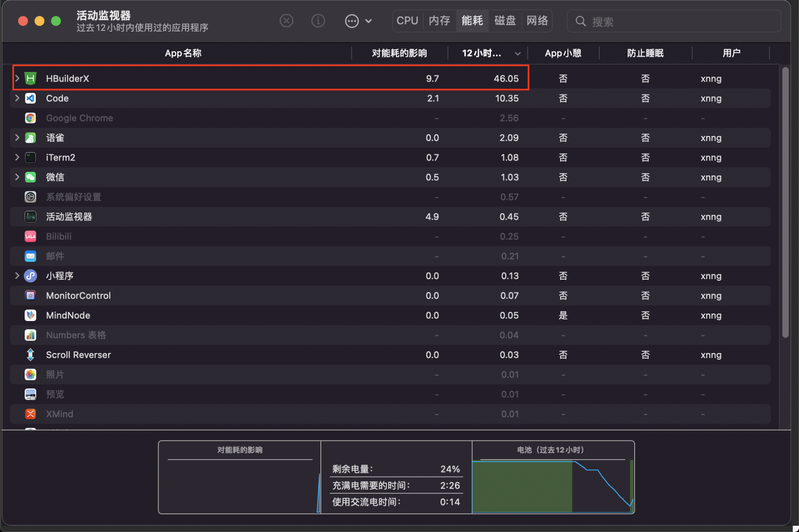This screenshot has height=532, width=799.
Task: Click the vertical scrollbar thumb
Action: point(785,202)
